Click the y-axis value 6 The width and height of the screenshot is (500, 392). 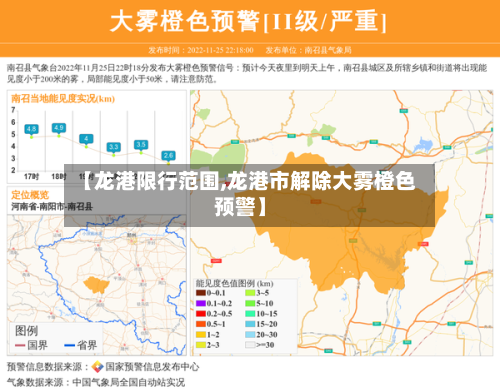coord(13,122)
